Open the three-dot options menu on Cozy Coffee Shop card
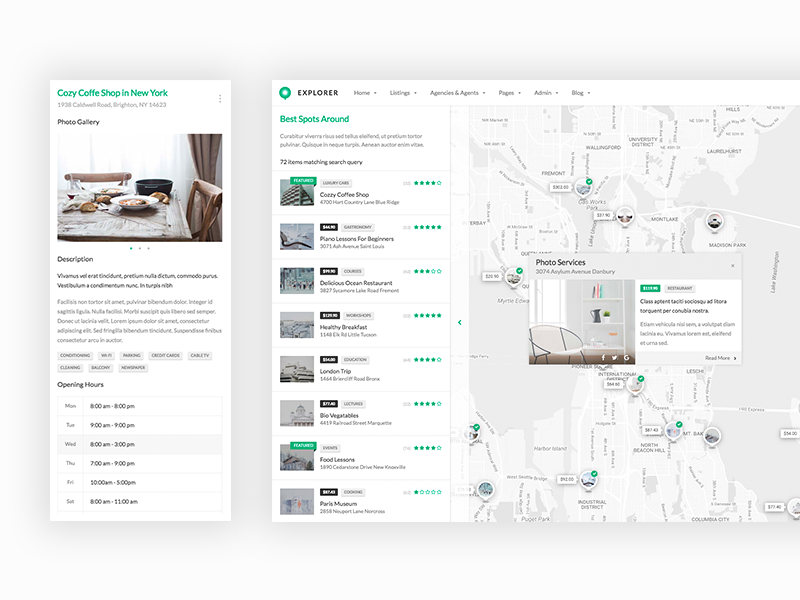The height and width of the screenshot is (600, 800). (219, 97)
